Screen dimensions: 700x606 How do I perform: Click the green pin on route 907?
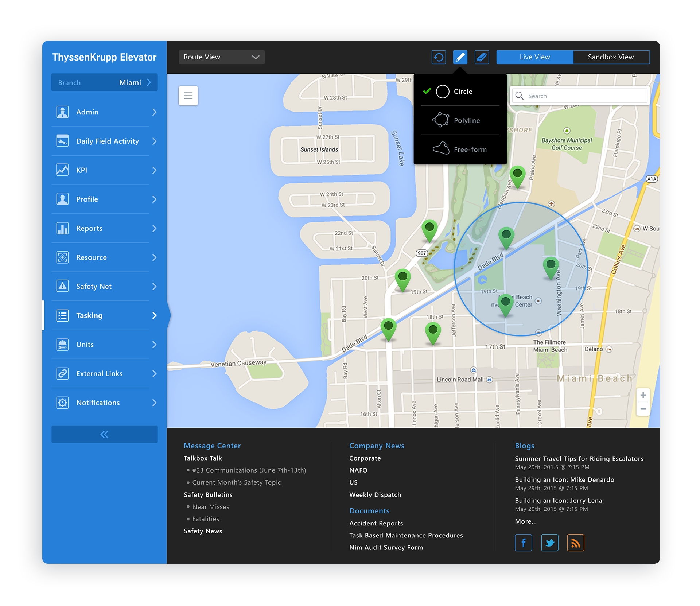429,231
